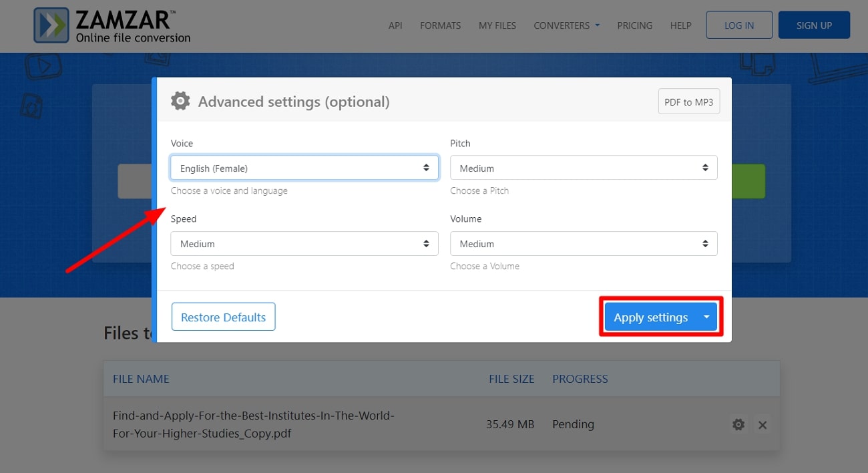Remove the pending PDF file with X icon
868x473 pixels.
coord(763,424)
